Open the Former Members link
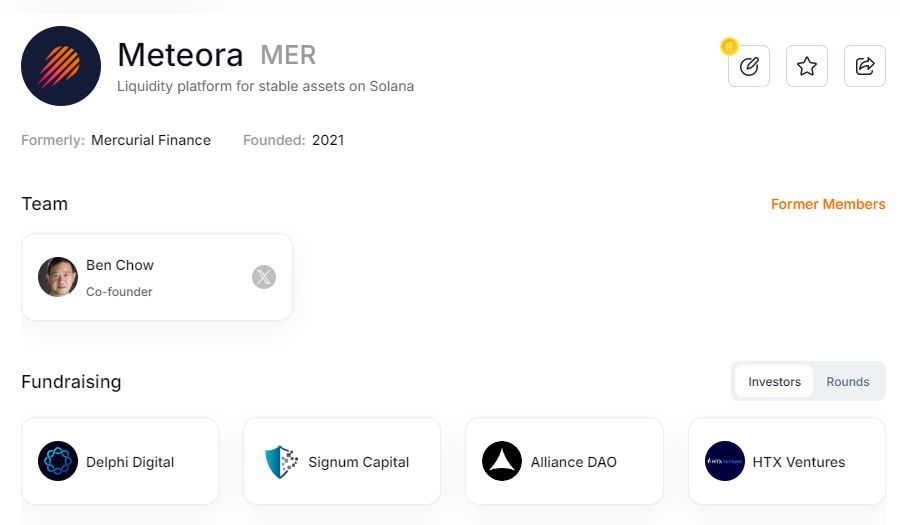 tap(828, 204)
